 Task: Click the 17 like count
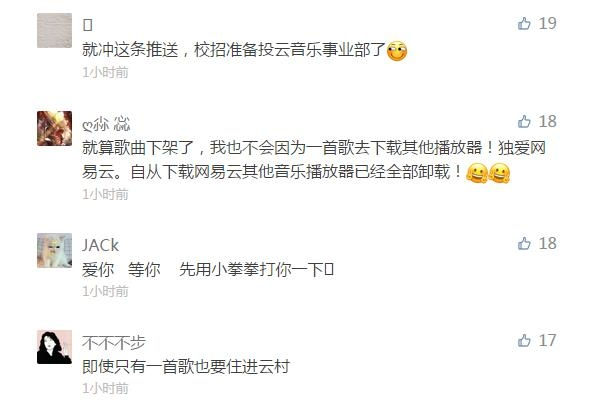click(547, 340)
